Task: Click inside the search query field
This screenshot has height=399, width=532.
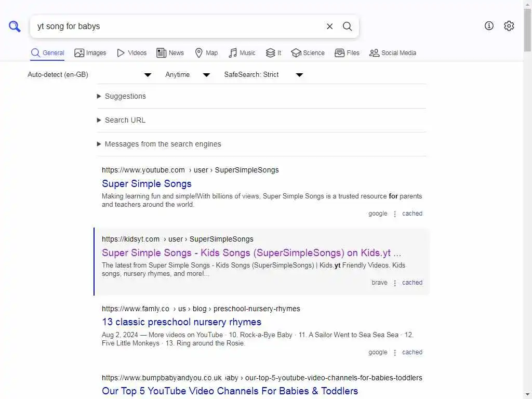Action: [x=177, y=26]
